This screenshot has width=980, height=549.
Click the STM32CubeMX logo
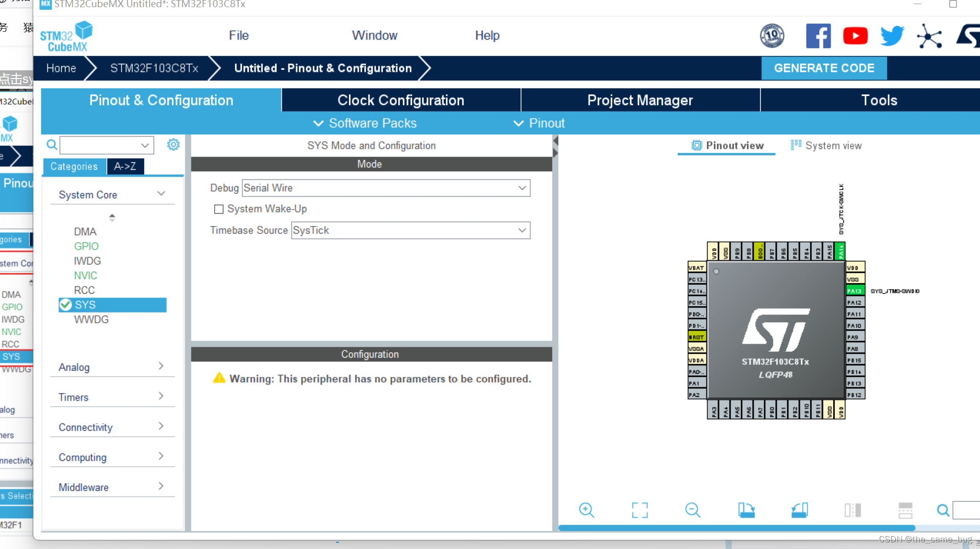pyautogui.click(x=67, y=36)
